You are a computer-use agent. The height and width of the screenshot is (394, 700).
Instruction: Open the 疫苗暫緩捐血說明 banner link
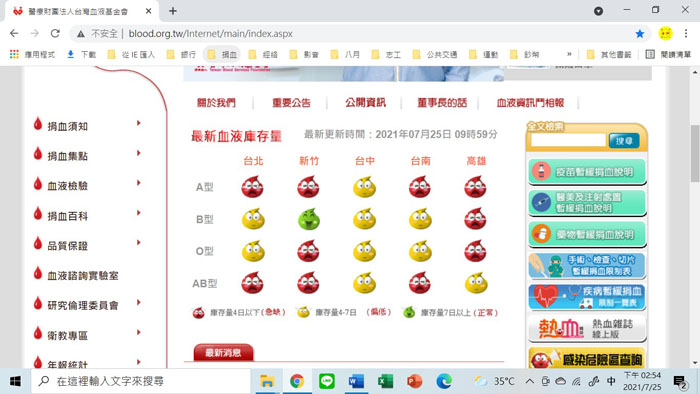[587, 172]
